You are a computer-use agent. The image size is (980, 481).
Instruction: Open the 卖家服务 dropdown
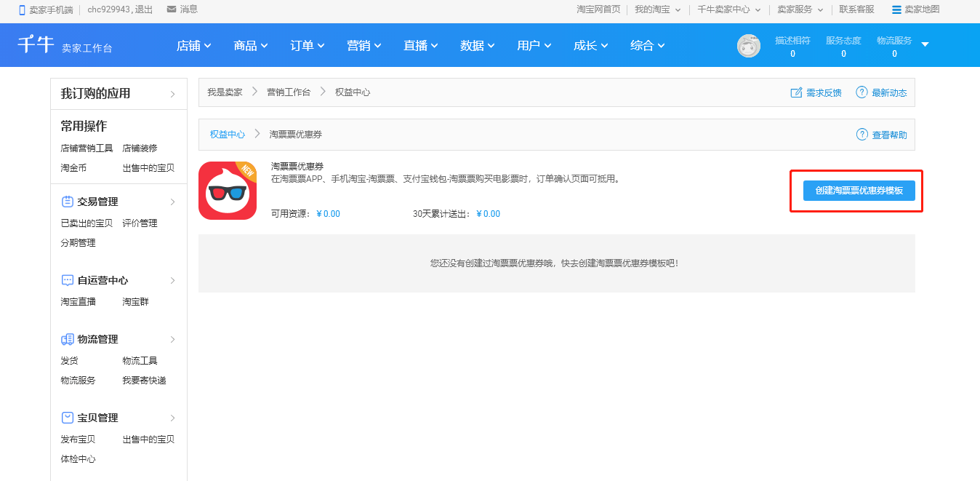(800, 9)
